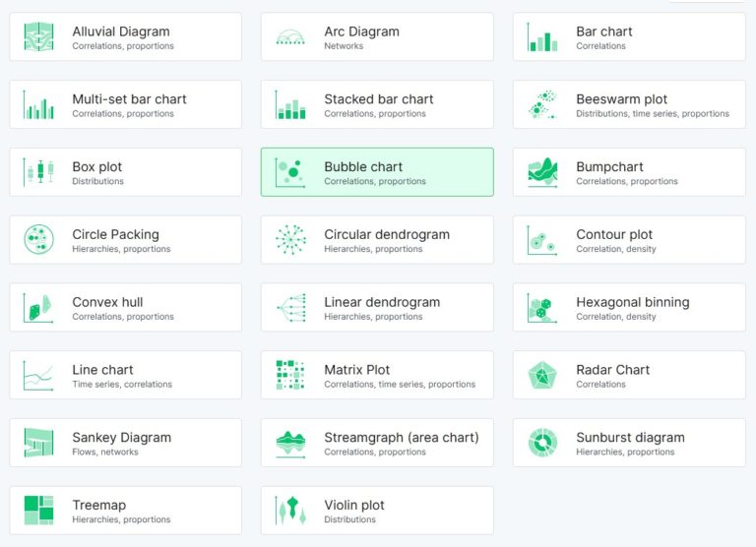Select the Stacked bar chart title
Image resolution: width=756 pixels, height=547 pixels.
[x=378, y=99]
